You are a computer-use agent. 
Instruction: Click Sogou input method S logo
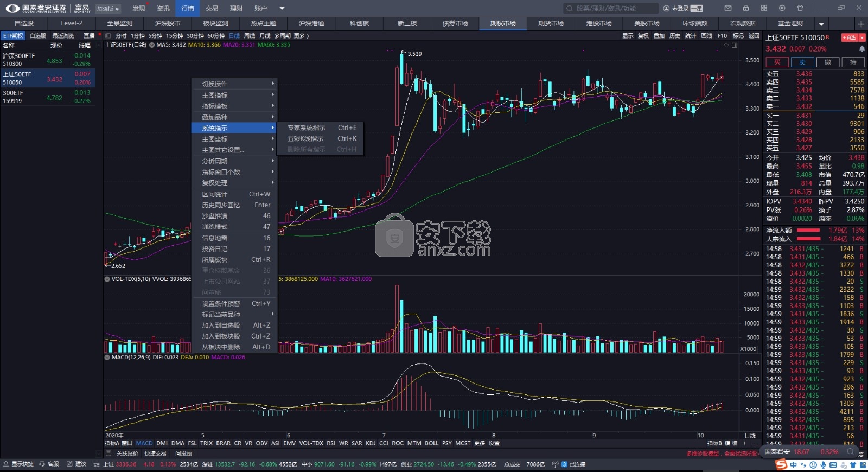tap(781, 464)
